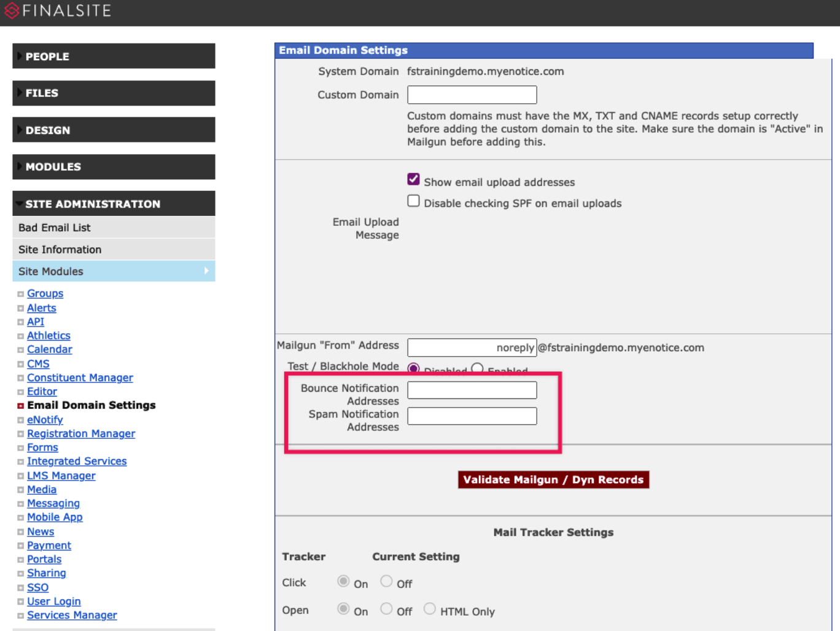Screen dimensions: 840x631
Task: Click the Custom Domain input field
Action: (472, 95)
